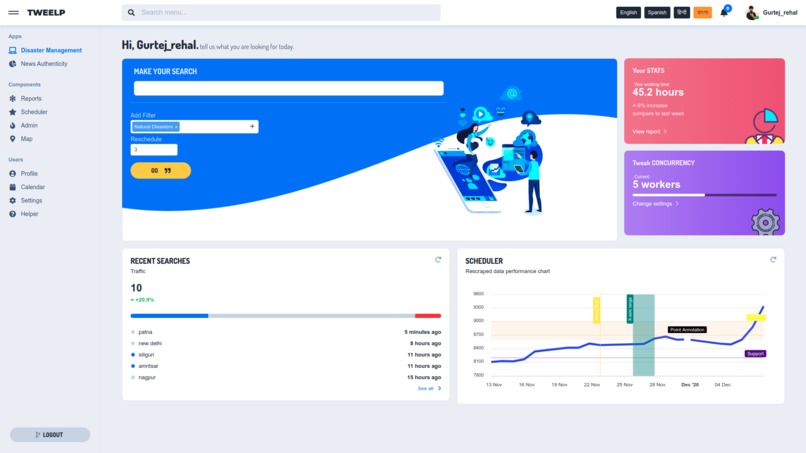Click the pie chart figure in Your Stats
806x453 pixels.
764,125
